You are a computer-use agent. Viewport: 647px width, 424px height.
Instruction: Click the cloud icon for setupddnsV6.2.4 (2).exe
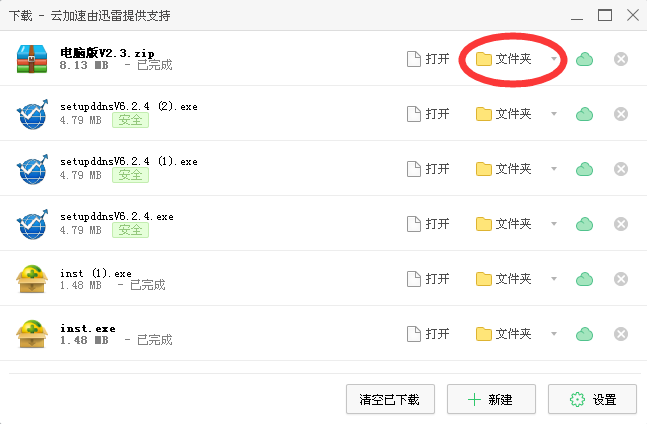pyautogui.click(x=584, y=114)
